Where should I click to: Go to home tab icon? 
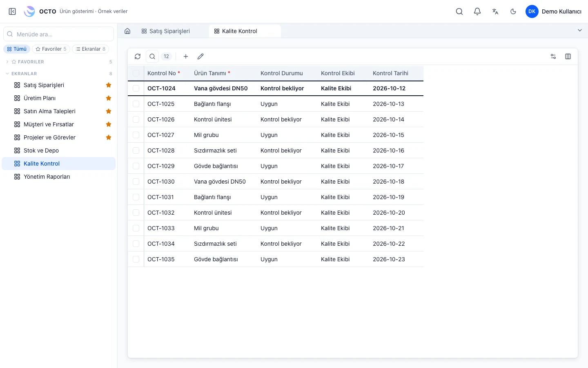point(127,31)
